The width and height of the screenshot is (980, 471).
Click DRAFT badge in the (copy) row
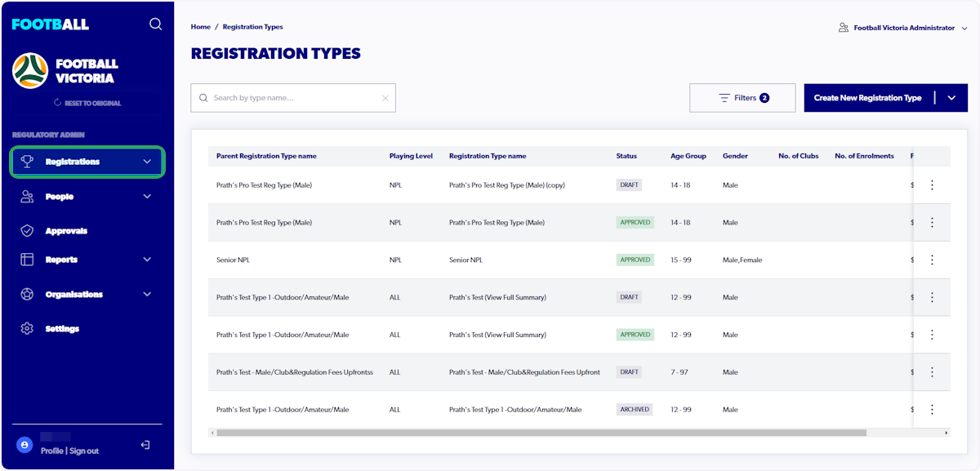click(x=630, y=185)
